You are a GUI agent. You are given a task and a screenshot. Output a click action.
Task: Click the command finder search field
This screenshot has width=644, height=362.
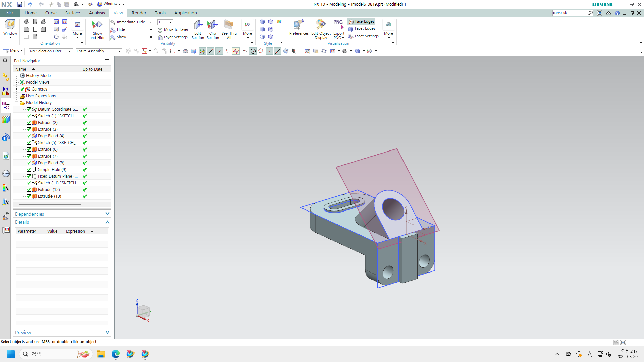coord(570,13)
